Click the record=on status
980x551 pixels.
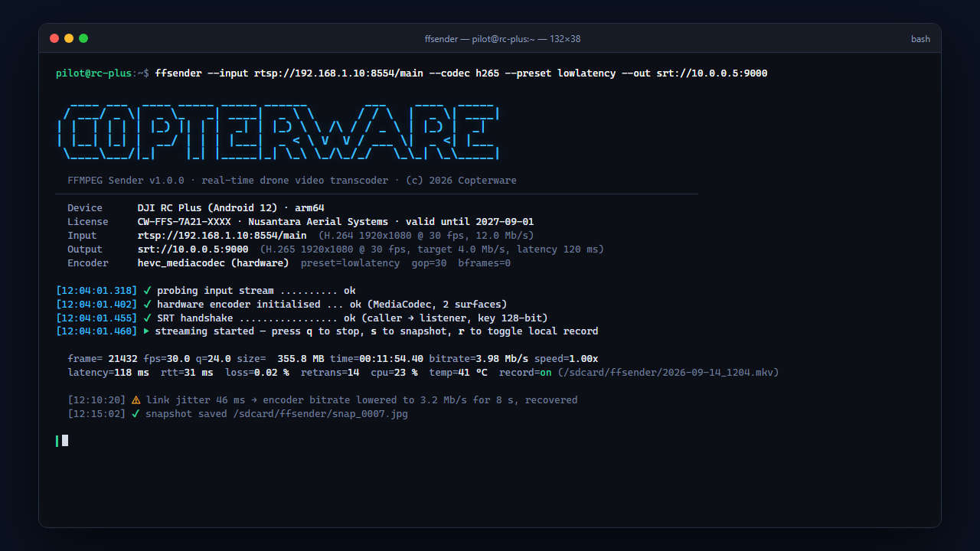pos(525,373)
